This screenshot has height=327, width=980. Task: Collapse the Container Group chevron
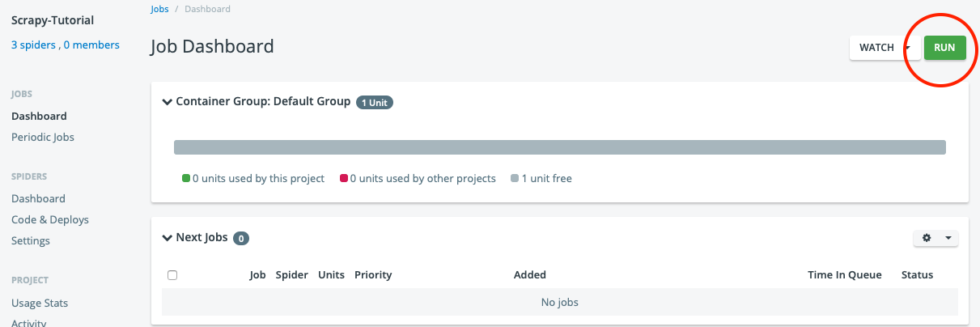point(167,102)
